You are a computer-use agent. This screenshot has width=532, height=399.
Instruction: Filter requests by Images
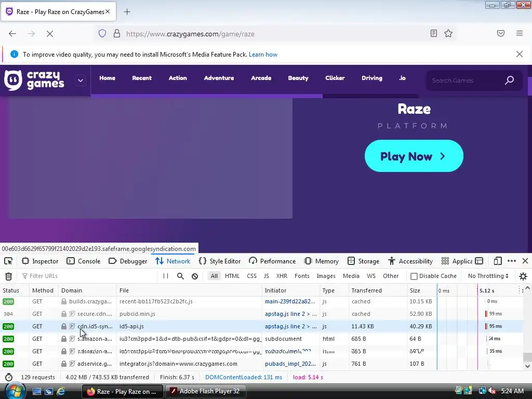[x=326, y=276]
